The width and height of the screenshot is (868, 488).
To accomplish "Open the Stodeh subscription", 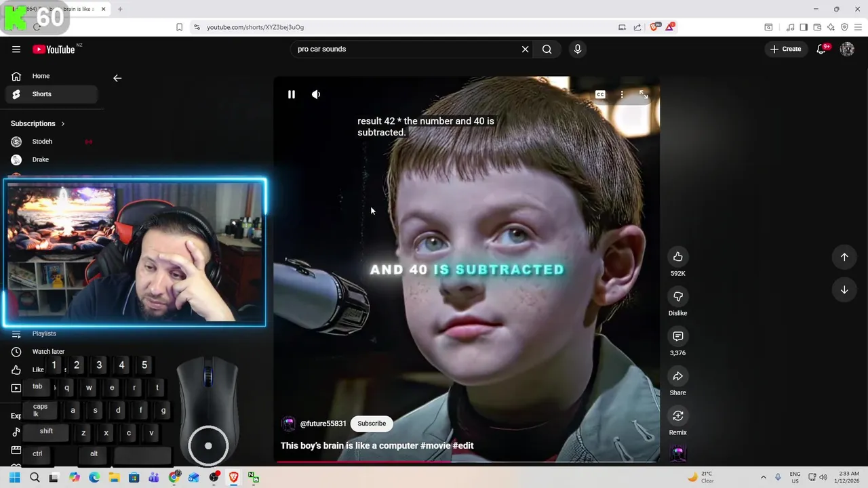I will tap(53, 142).
